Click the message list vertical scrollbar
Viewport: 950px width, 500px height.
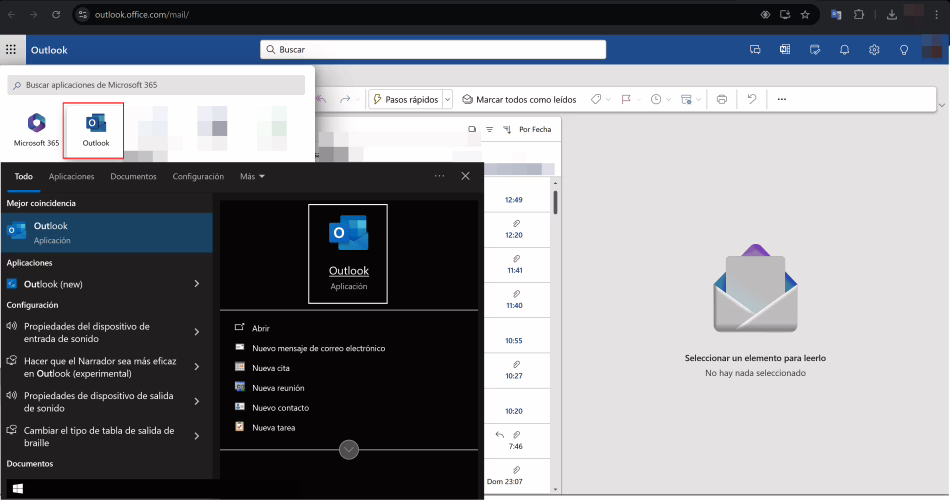555,202
